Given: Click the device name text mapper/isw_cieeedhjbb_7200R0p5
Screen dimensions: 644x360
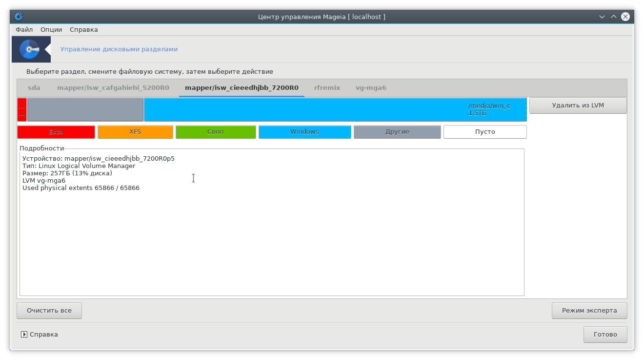Looking at the screenshot, I should (x=120, y=159).
